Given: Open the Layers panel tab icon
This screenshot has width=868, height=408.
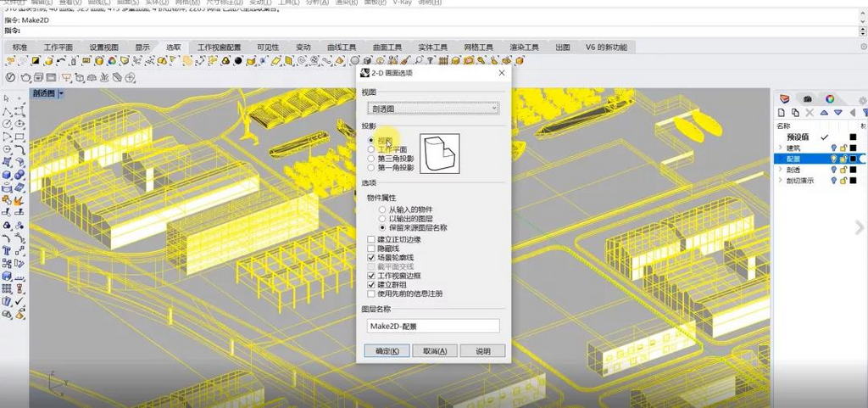Looking at the screenshot, I should coord(784,99).
